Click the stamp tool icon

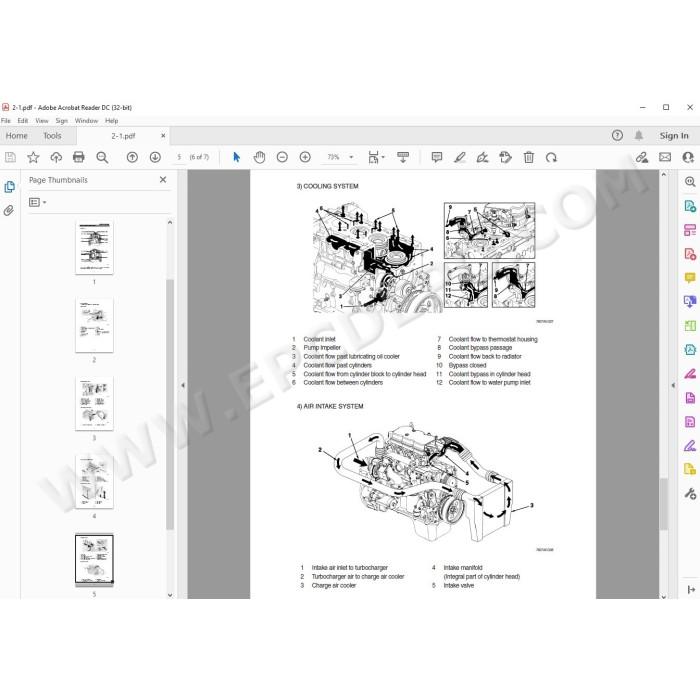(x=505, y=157)
